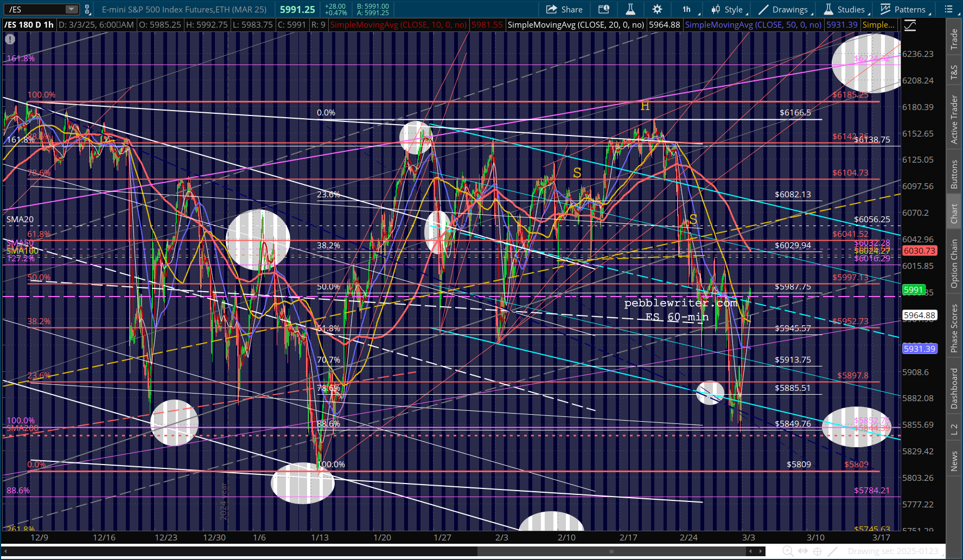Click the zoom-in magnifier icon
This screenshot has height=560, width=963.
[788, 551]
